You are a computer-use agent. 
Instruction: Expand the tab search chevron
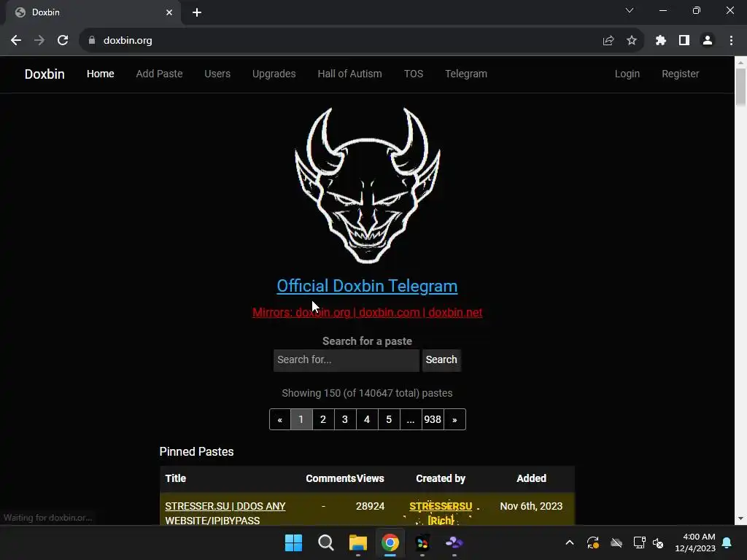coord(630,10)
